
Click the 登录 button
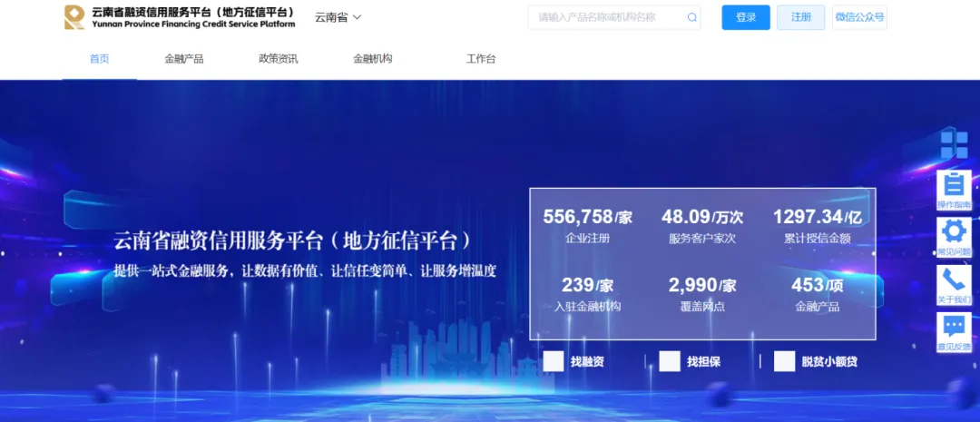746,17
